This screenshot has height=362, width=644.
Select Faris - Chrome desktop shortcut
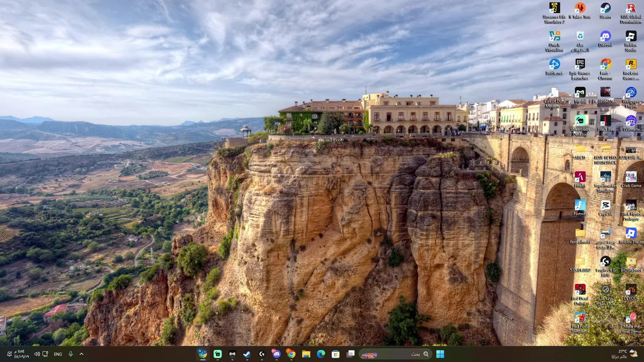[605, 69]
